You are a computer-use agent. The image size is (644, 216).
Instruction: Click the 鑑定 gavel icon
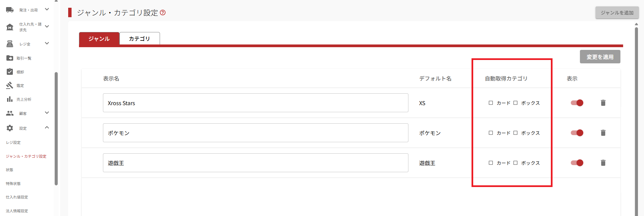pos(10,86)
